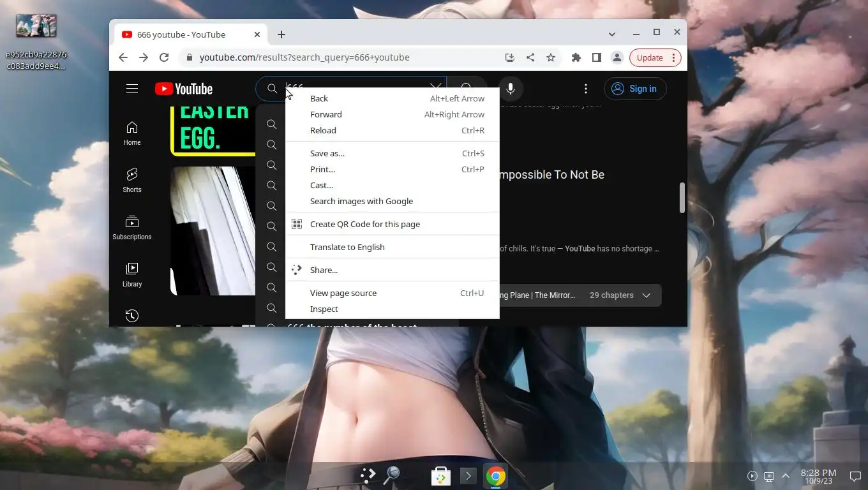Open the store bag icon in taskbar
Viewport: 868px width, 490px height.
pos(441,476)
